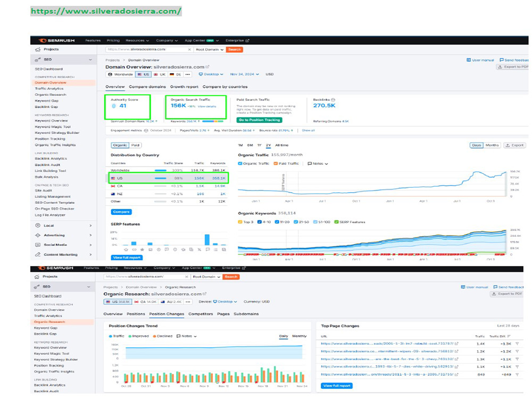Screen dimensions: 532x399
Task: Open Root Domain dropdown in top screenshot
Action: [x=209, y=49]
